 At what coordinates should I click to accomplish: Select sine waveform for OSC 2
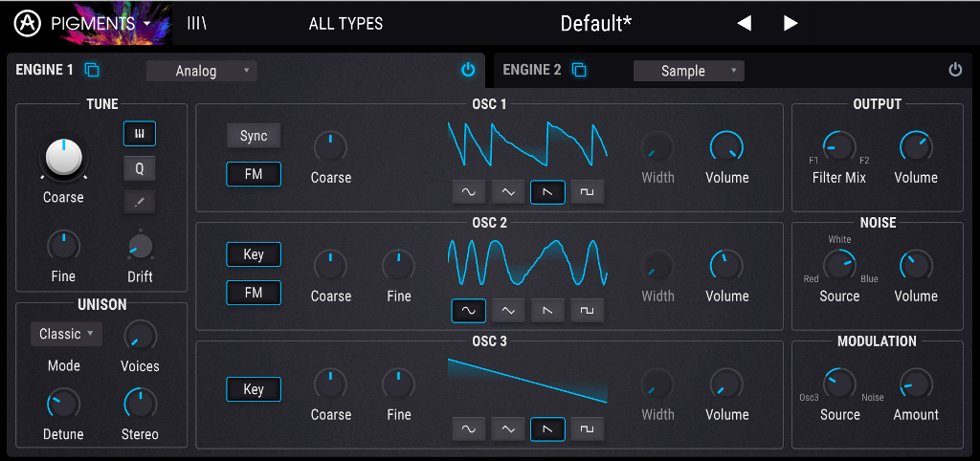[469, 311]
